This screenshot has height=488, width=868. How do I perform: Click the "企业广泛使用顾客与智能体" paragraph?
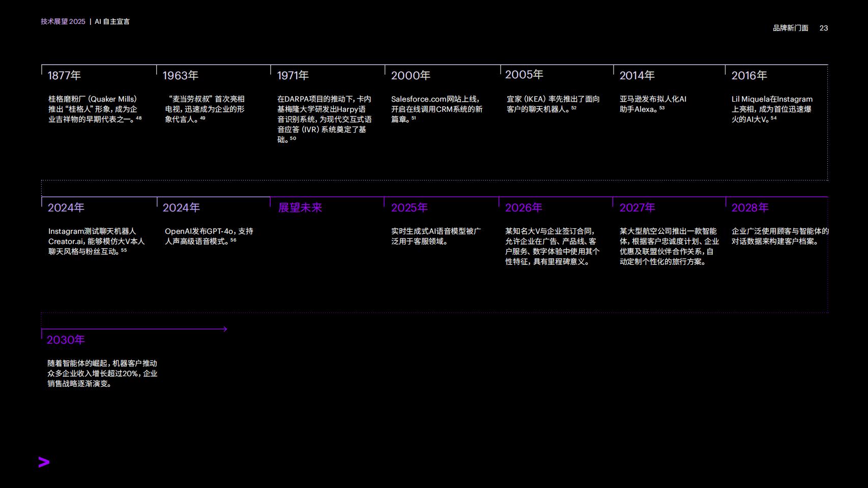(780, 236)
